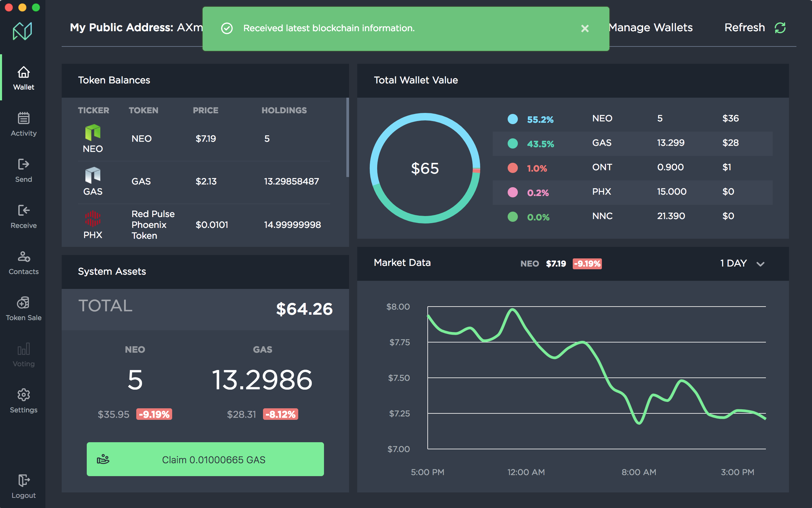
Task: Open Settings via gear icon
Action: [23, 395]
